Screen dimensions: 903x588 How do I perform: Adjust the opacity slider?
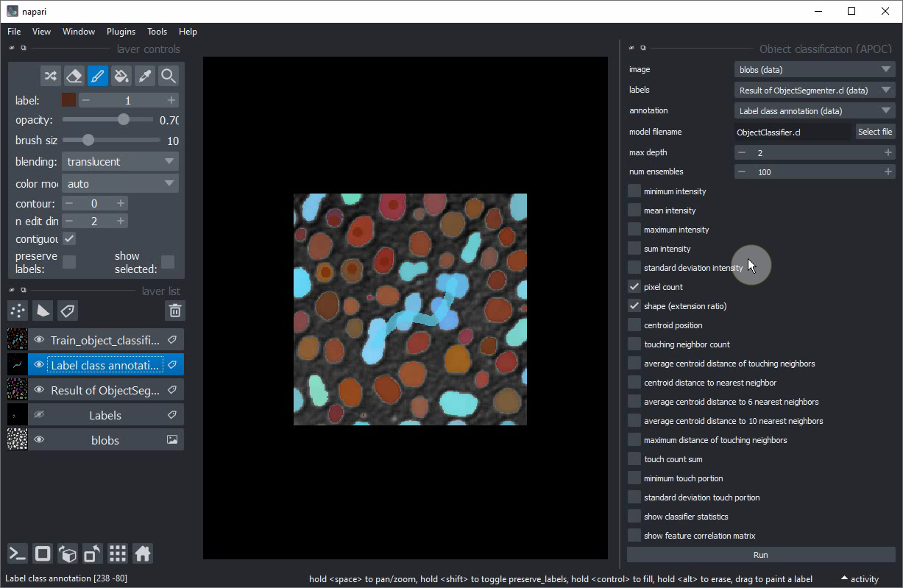pyautogui.click(x=123, y=120)
